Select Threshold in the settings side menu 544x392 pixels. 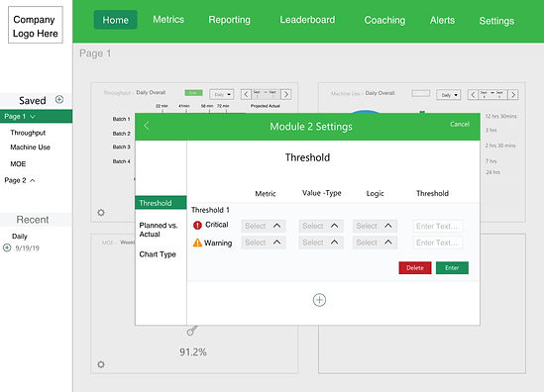pos(161,203)
